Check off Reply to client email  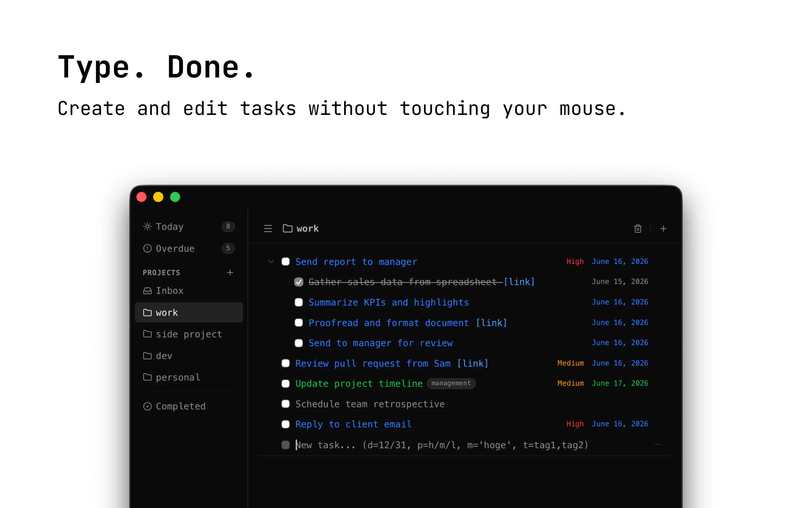pyautogui.click(x=285, y=424)
